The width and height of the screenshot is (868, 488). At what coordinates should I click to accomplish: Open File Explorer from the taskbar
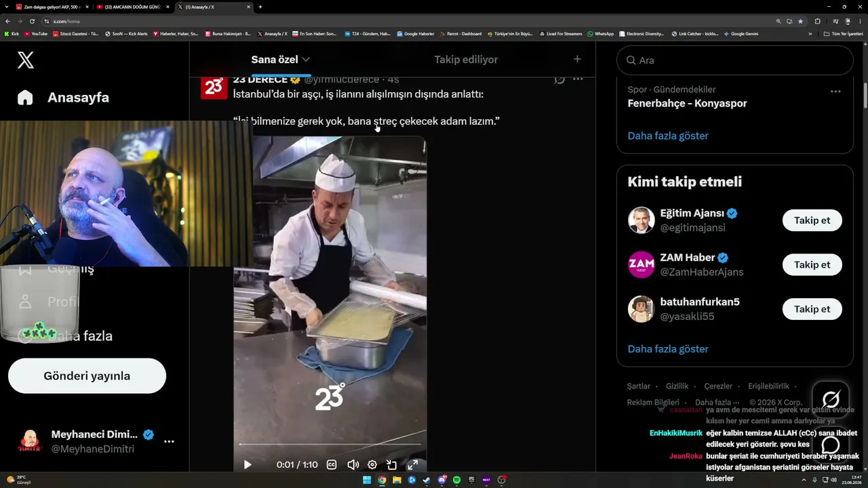[397, 480]
